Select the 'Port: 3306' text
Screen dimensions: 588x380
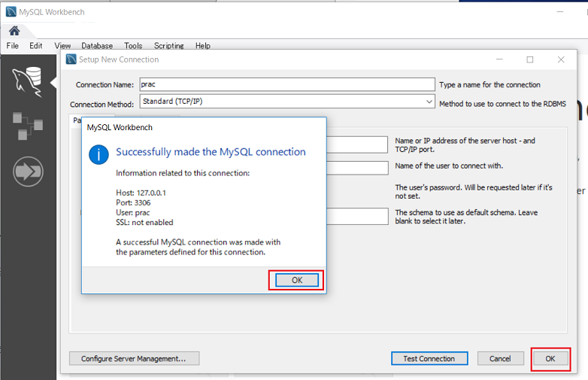(134, 202)
